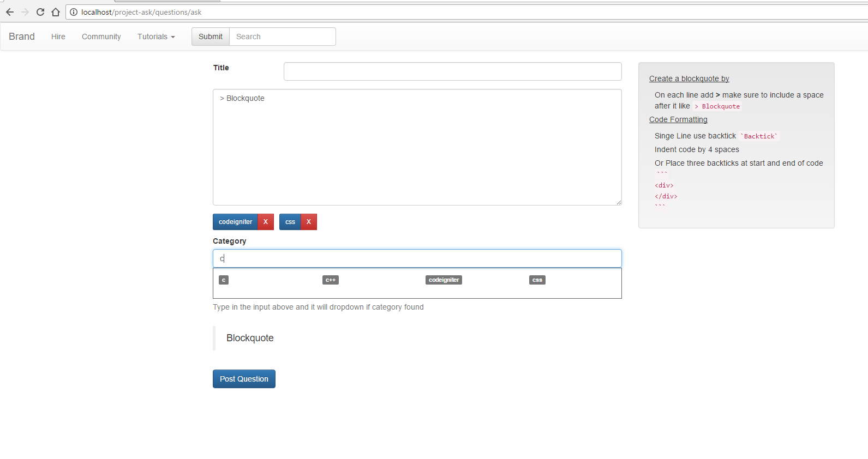Click the Submit search button

[x=211, y=37]
